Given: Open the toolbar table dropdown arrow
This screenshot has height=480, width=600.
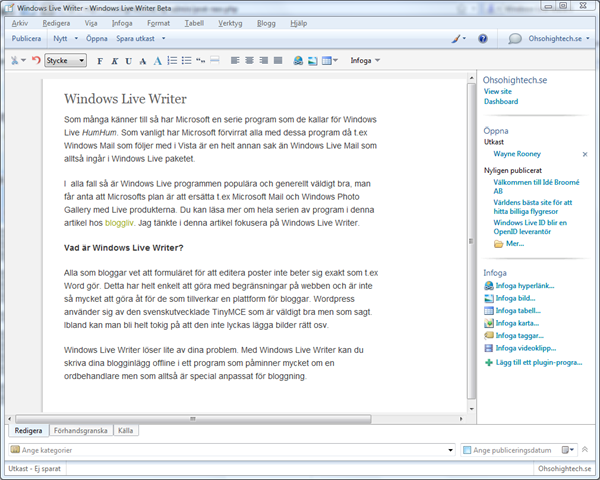Looking at the screenshot, I should coord(336,60).
